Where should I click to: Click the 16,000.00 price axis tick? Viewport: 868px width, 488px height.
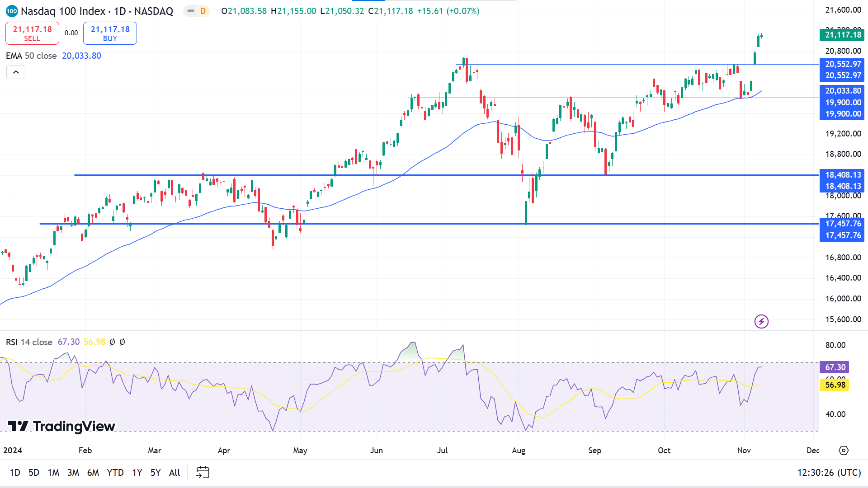843,298
